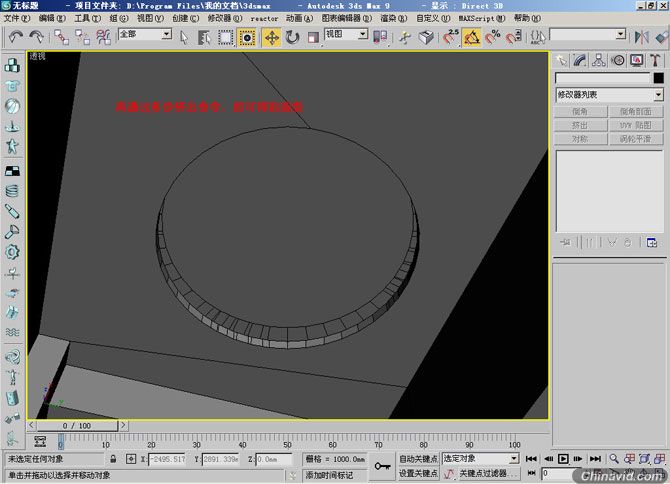Click the 倒角剖面 modifier button
This screenshot has width=670, height=484.
[x=635, y=112]
